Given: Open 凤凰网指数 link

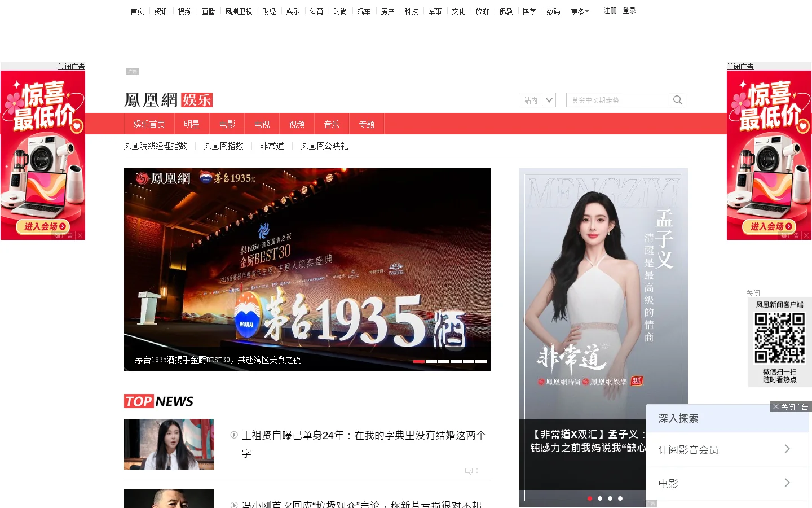Looking at the screenshot, I should tap(223, 146).
